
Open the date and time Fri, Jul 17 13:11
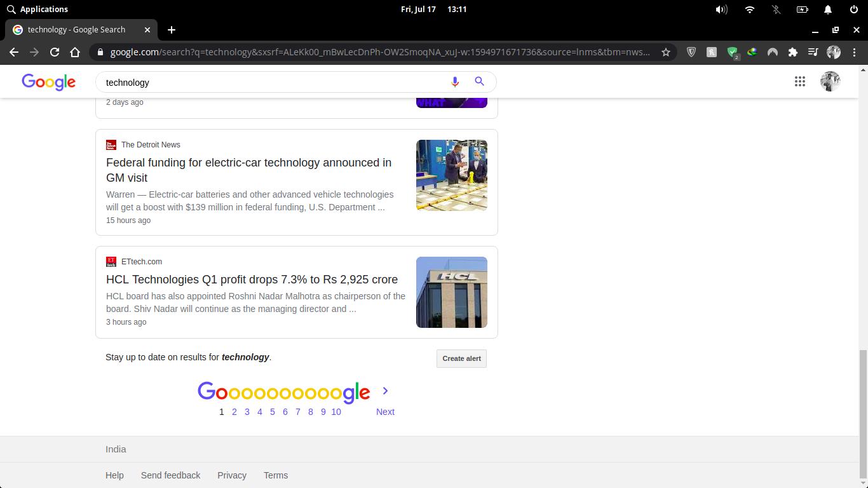[x=434, y=9]
